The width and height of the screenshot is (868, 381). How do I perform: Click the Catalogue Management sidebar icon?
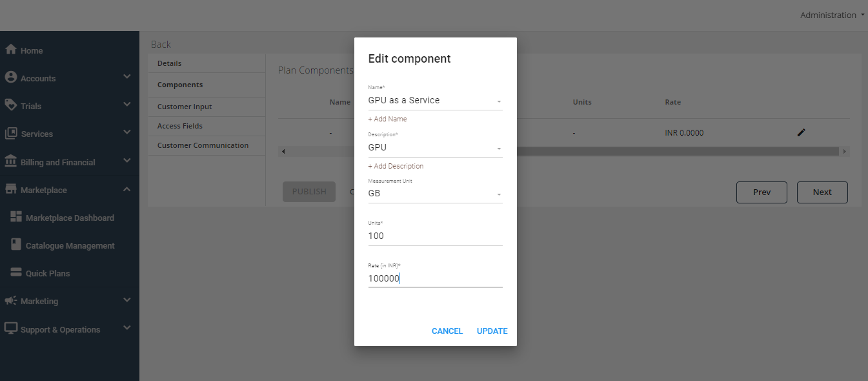coord(14,245)
